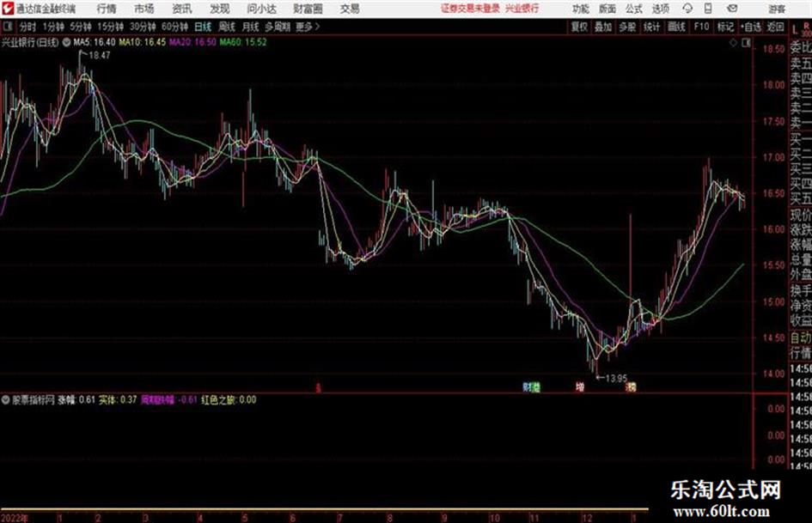Open the 发现 menu

220,9
